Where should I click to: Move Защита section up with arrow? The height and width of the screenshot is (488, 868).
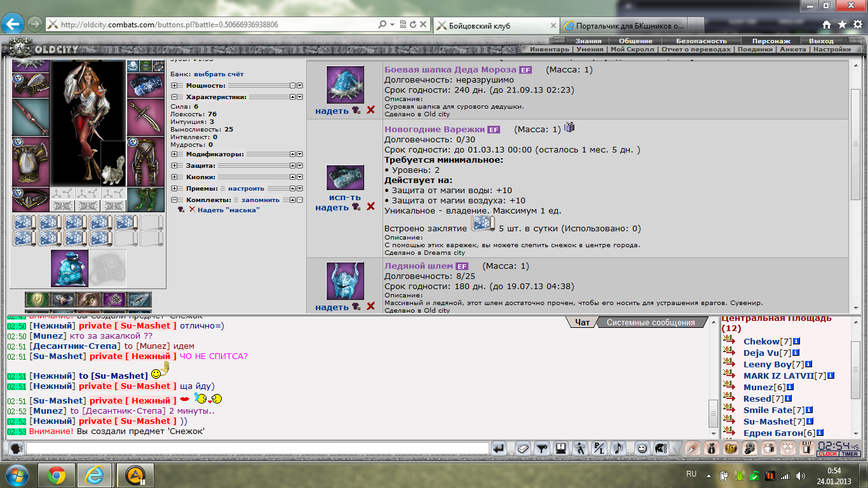pos(292,165)
